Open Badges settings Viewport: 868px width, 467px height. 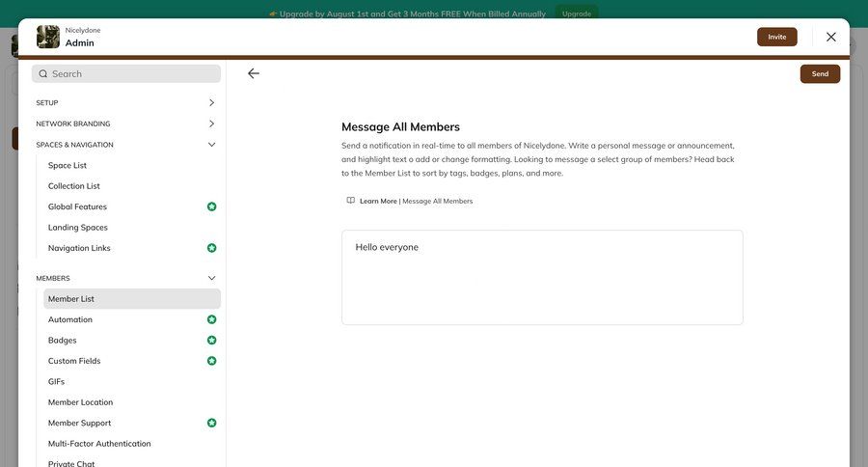point(63,341)
